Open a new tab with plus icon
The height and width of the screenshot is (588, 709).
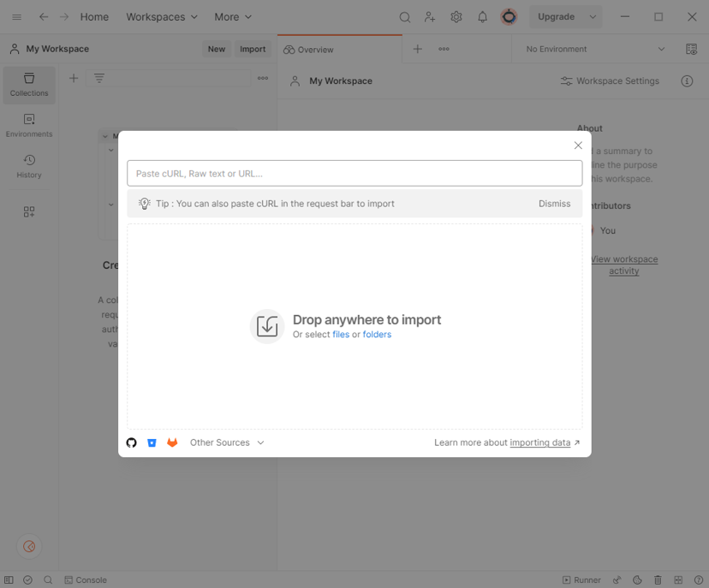417,49
